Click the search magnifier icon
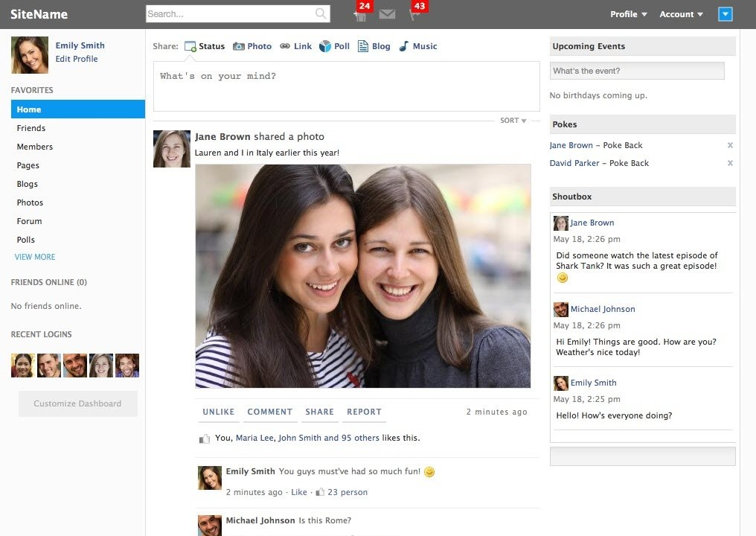Image resolution: width=756 pixels, height=536 pixels. tap(321, 13)
